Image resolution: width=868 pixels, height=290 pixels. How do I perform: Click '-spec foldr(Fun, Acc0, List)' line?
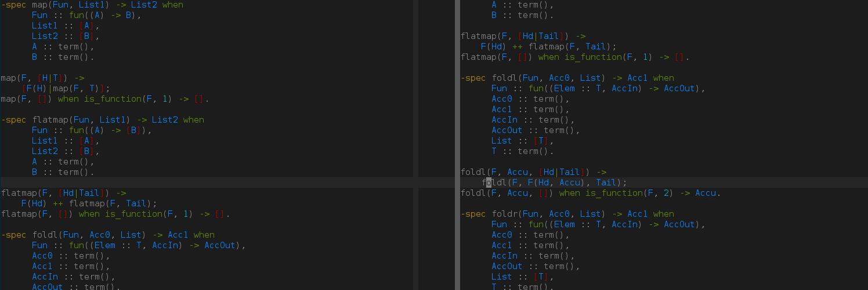click(x=567, y=214)
